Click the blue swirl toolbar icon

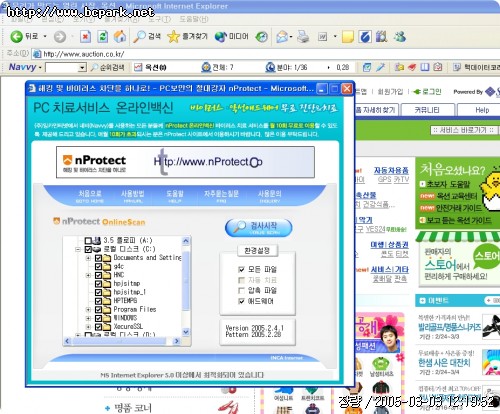[365, 37]
